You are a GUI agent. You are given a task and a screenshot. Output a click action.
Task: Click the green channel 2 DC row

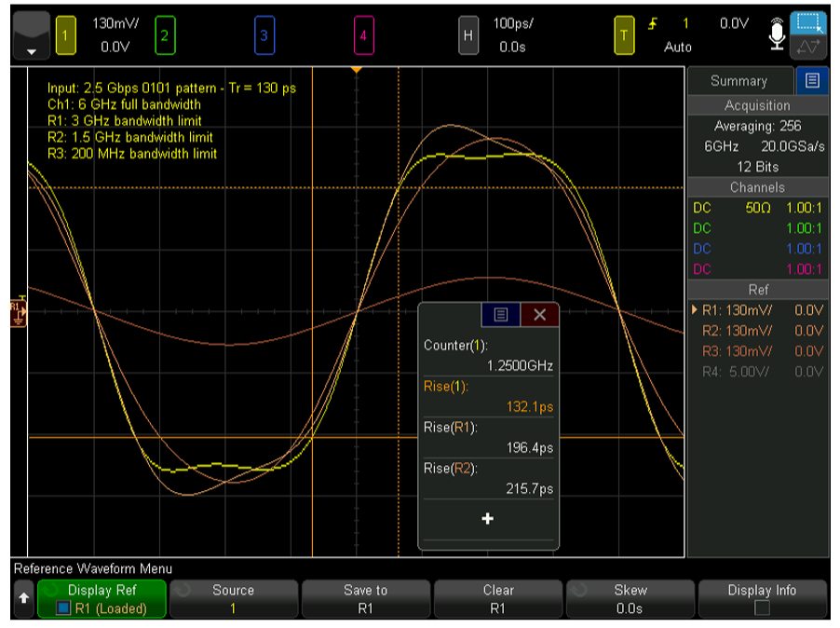tap(758, 228)
